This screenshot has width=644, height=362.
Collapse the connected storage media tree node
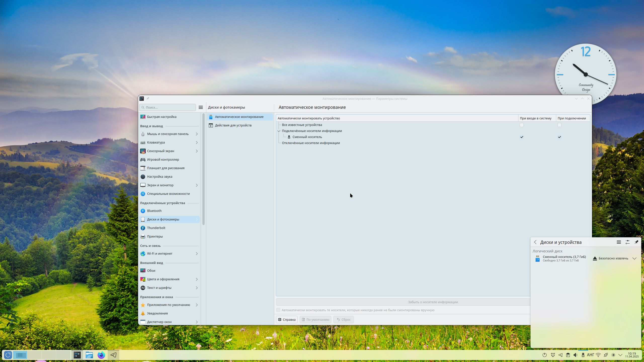279,131
